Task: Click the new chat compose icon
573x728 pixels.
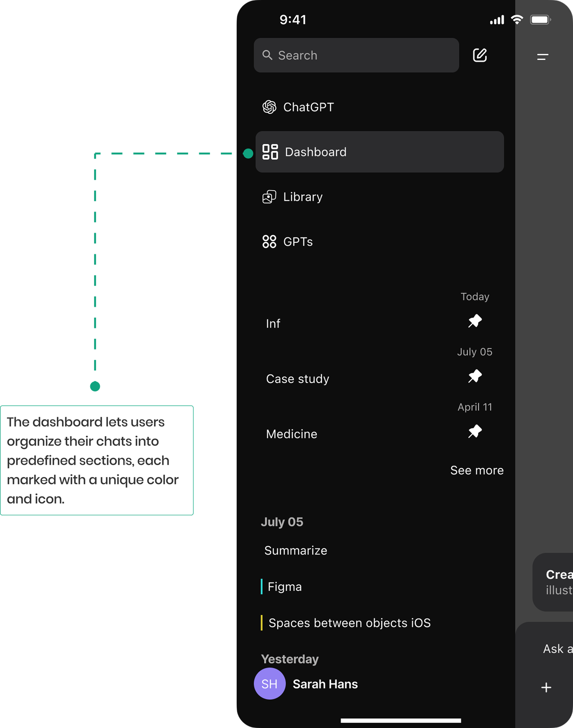Action: [480, 55]
